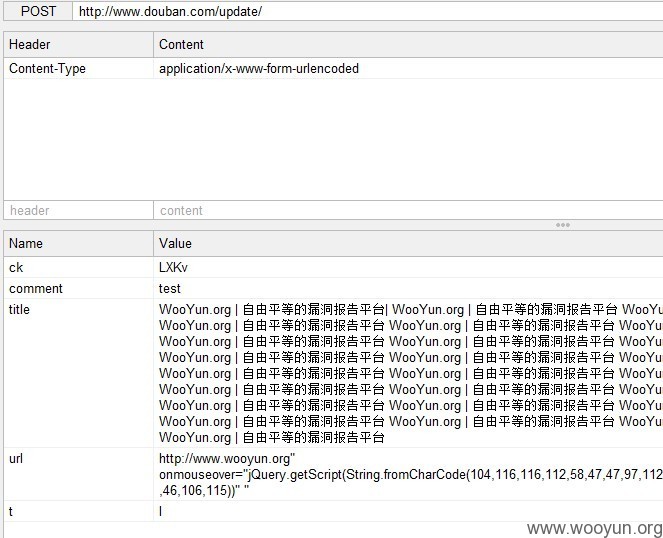Image resolution: width=663 pixels, height=538 pixels.
Task: Select the I value of t
Action: coord(408,511)
